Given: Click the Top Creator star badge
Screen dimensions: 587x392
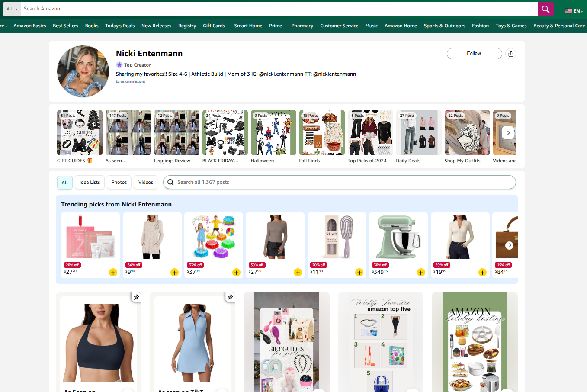Looking at the screenshot, I should pyautogui.click(x=119, y=65).
